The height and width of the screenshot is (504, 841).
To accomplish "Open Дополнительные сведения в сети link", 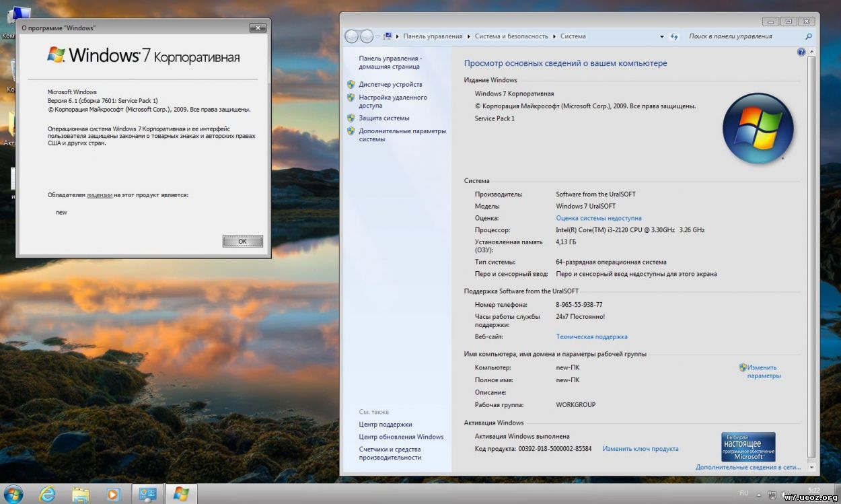I will (x=748, y=467).
